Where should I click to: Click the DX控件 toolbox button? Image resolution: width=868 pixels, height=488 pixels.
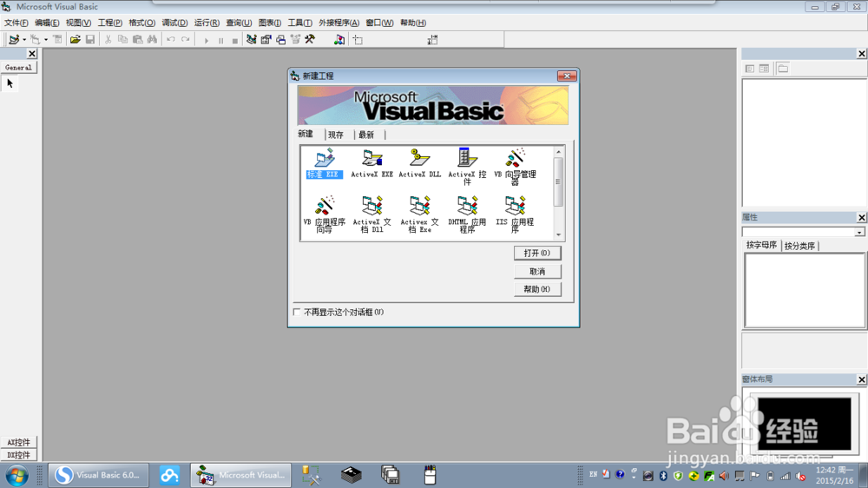click(18, 455)
